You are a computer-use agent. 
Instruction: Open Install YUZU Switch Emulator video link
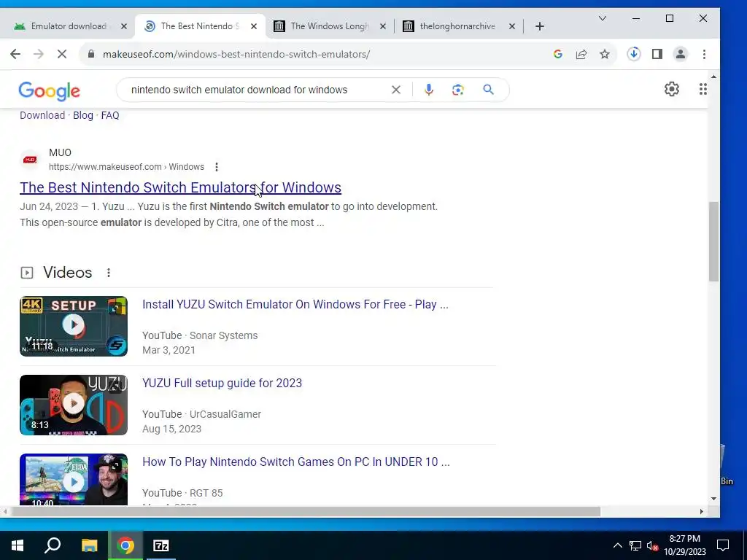tap(295, 304)
